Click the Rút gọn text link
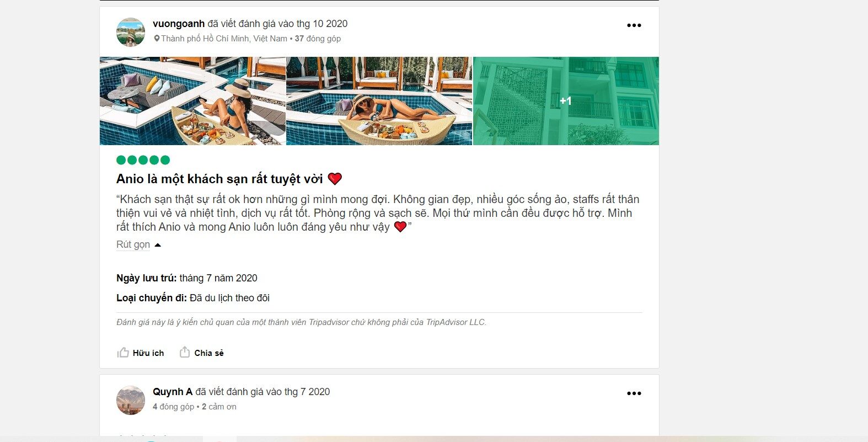This screenshot has width=868, height=442. tap(133, 244)
